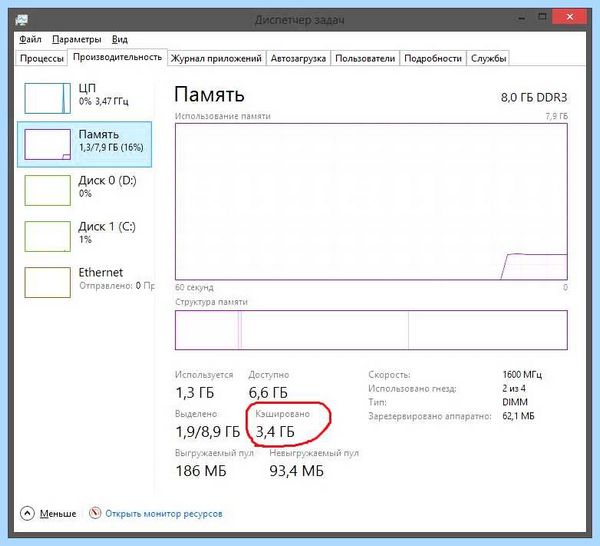Click the Ethernet sidebar label
Image resolution: width=600 pixels, height=546 pixels.
pos(101,272)
